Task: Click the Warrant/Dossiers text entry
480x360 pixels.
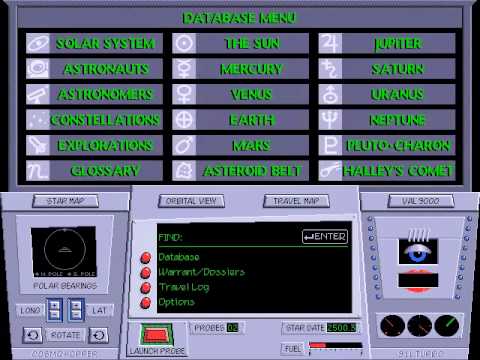Action: (202, 272)
